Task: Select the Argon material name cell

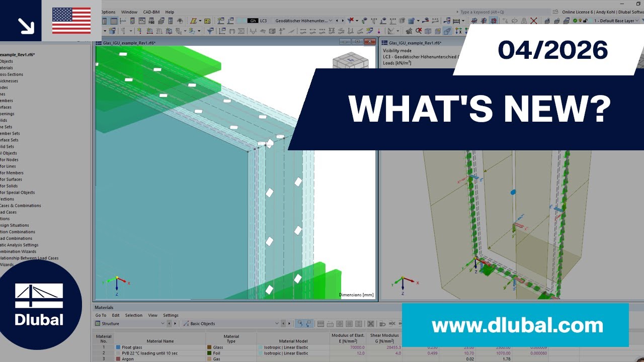Action: pyautogui.click(x=160, y=359)
